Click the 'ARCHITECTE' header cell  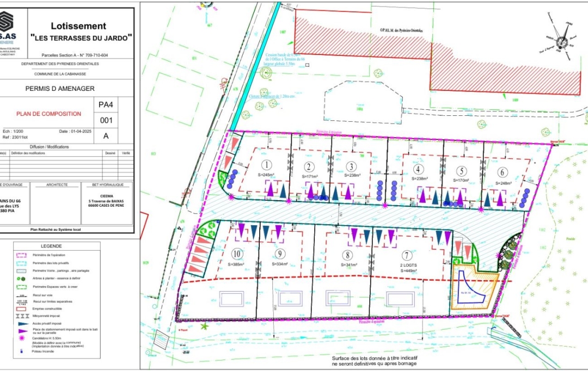[57, 185]
